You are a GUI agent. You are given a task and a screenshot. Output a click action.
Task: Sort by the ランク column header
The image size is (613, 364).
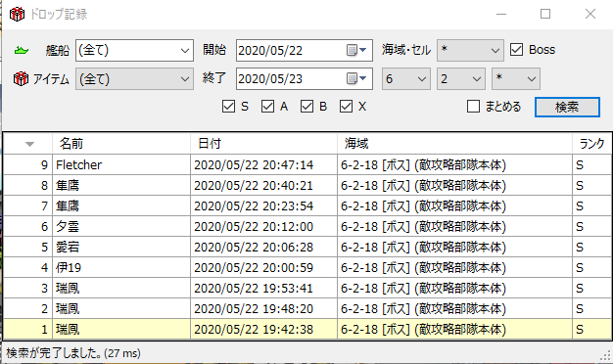coord(591,144)
